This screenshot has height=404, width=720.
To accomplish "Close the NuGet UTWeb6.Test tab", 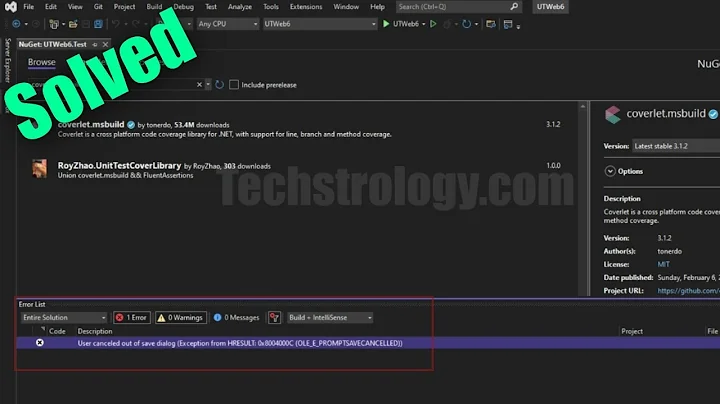I will coord(106,45).
